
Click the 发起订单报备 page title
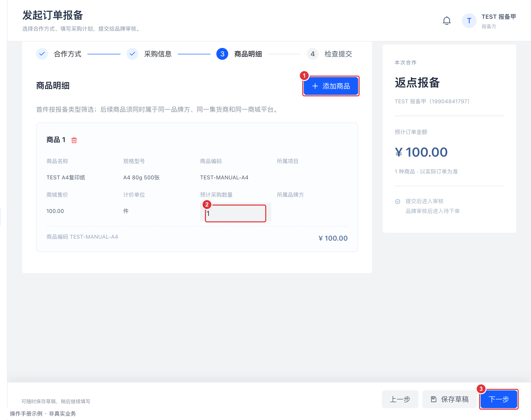pyautogui.click(x=53, y=15)
